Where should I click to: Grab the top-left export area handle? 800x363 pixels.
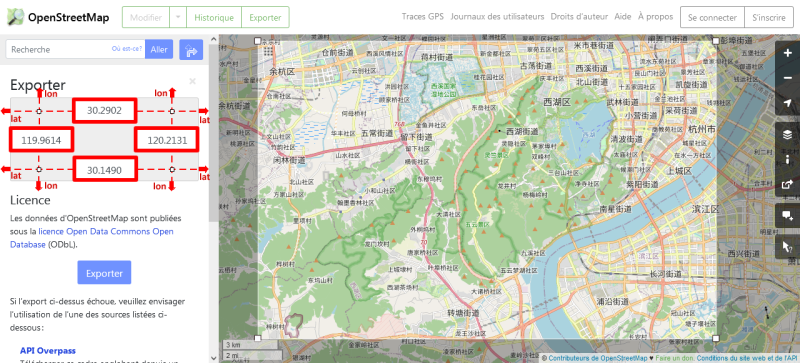pyautogui.click(x=257, y=40)
